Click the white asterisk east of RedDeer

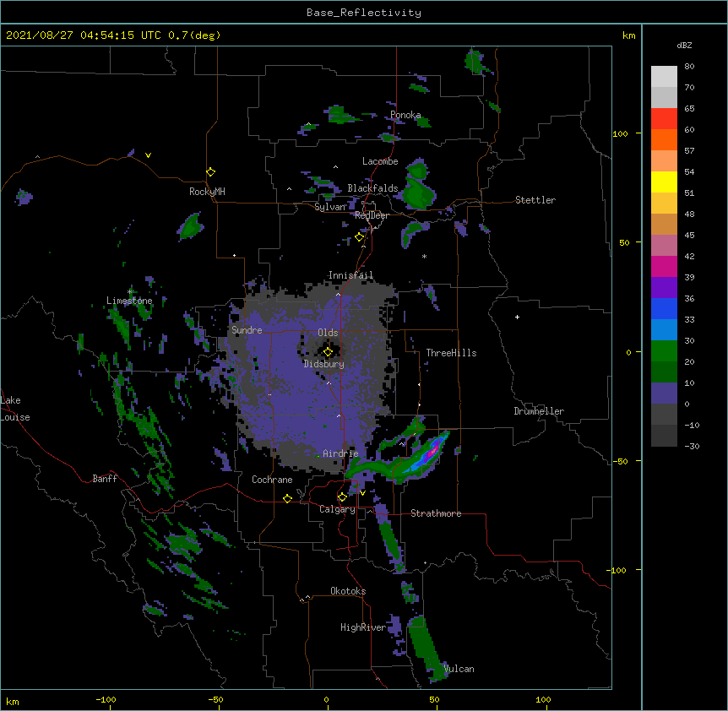click(x=424, y=257)
